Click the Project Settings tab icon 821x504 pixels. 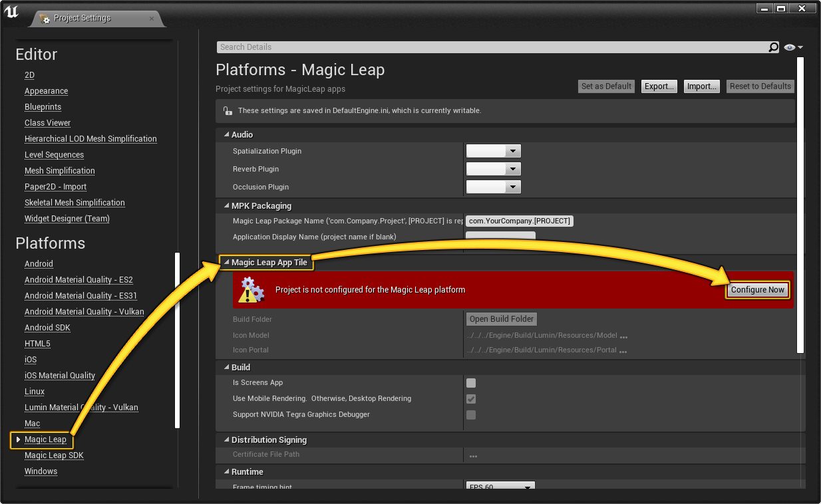click(45, 19)
